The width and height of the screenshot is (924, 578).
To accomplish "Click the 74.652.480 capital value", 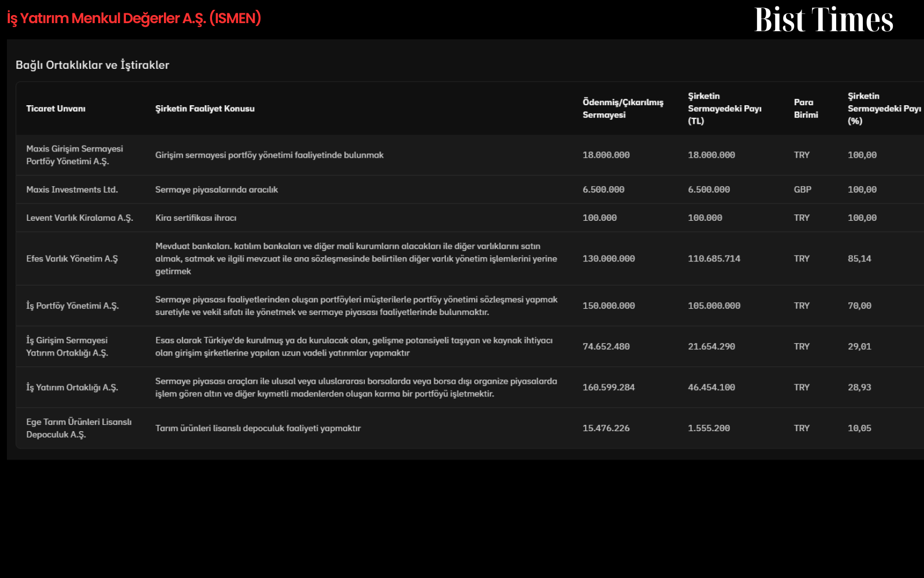I will [606, 347].
